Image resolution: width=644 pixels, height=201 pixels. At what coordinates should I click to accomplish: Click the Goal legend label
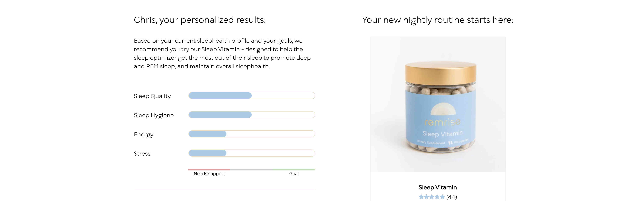coord(294,174)
